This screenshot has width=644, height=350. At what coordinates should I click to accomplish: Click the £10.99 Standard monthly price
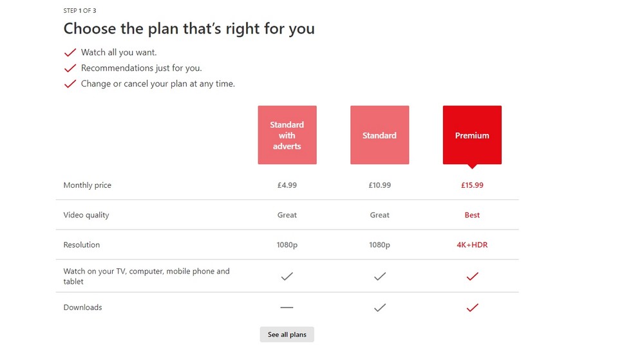click(x=380, y=185)
